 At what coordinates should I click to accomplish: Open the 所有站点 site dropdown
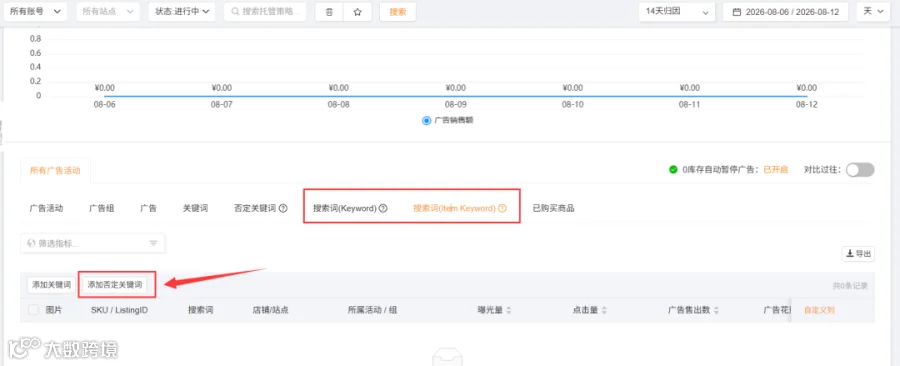108,11
